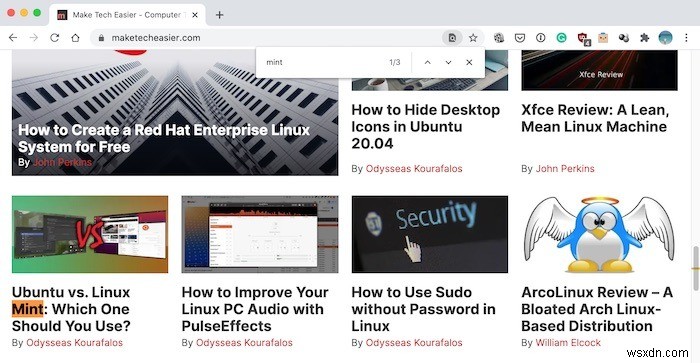Open a new browser tab

coord(219,15)
